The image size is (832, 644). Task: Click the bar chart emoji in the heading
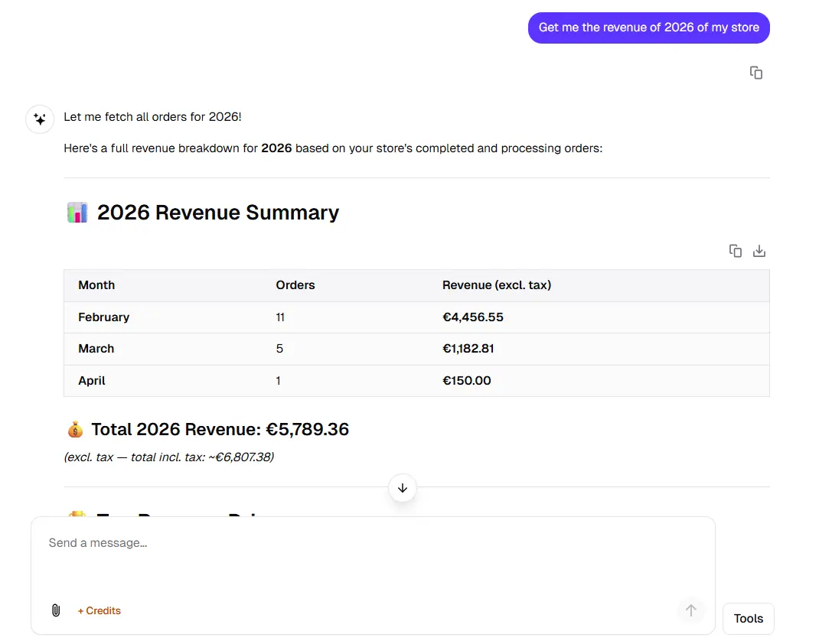click(77, 213)
